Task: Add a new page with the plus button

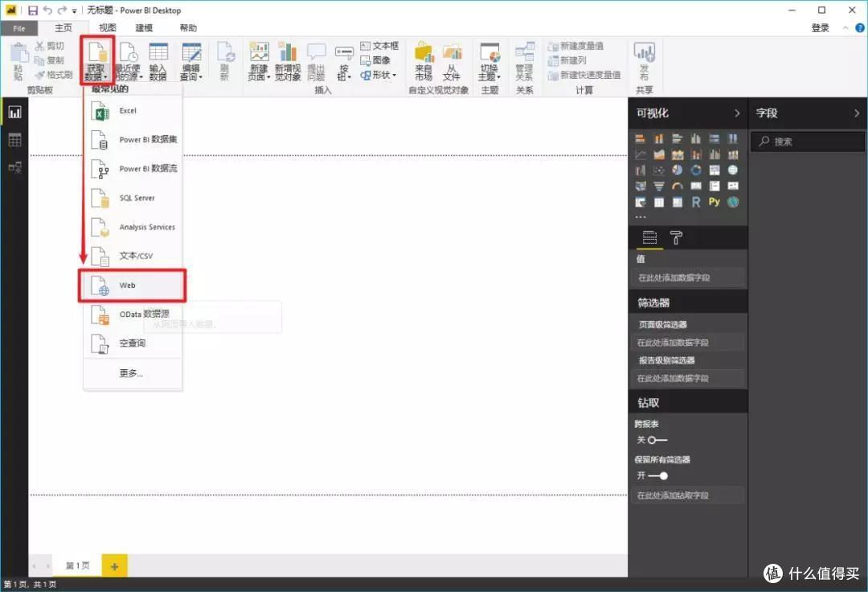Action: click(115, 566)
